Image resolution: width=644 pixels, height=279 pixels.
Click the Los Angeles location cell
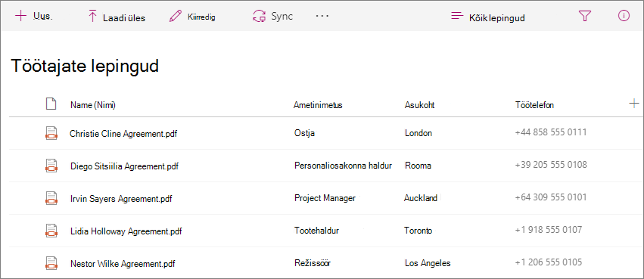tap(428, 262)
